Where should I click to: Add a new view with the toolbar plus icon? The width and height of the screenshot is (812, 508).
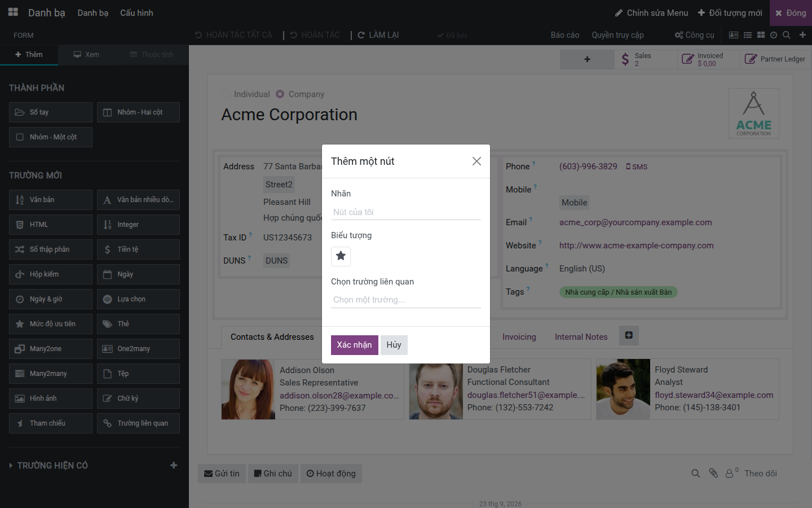(x=802, y=35)
